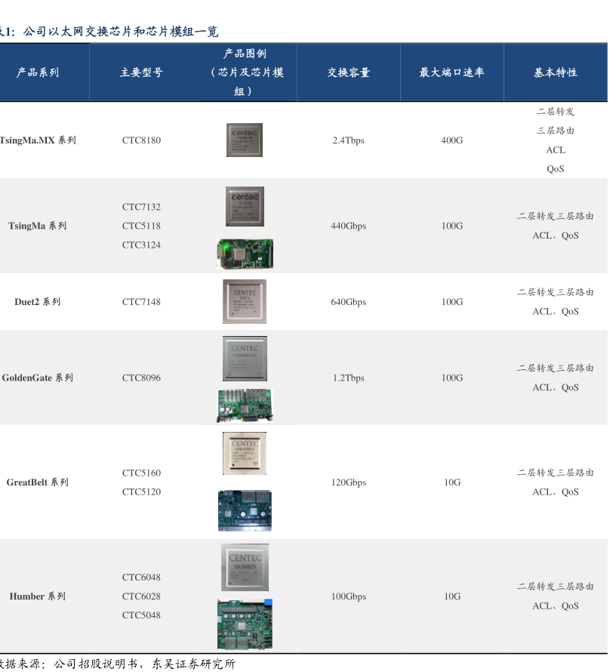The width and height of the screenshot is (616, 672).
Task: Click the 交换容量 column header
Action: click(x=349, y=72)
